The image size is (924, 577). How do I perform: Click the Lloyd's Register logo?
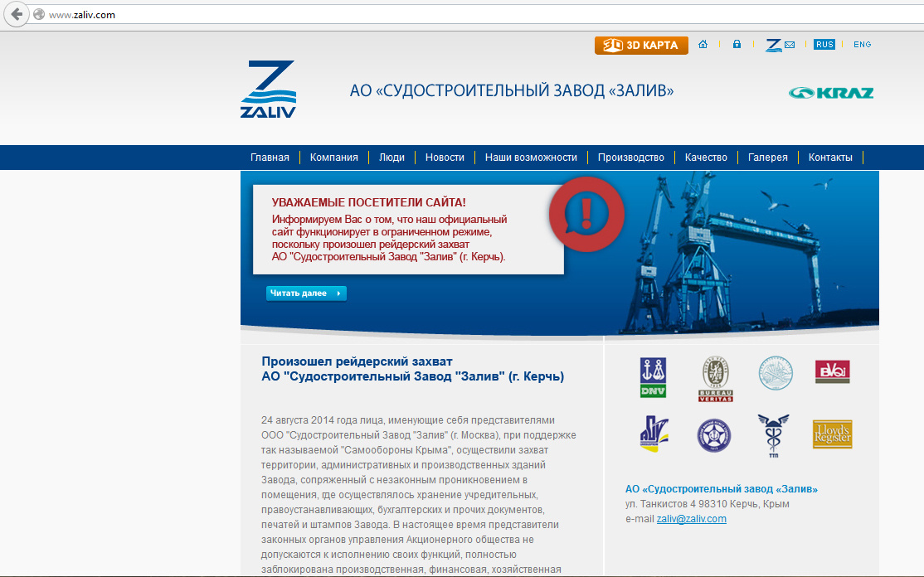pyautogui.click(x=832, y=434)
